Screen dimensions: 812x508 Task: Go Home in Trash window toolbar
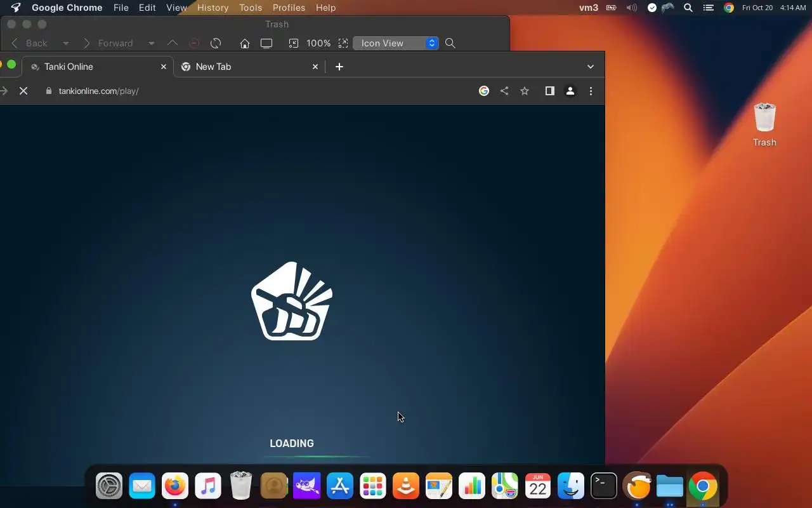[x=245, y=43]
